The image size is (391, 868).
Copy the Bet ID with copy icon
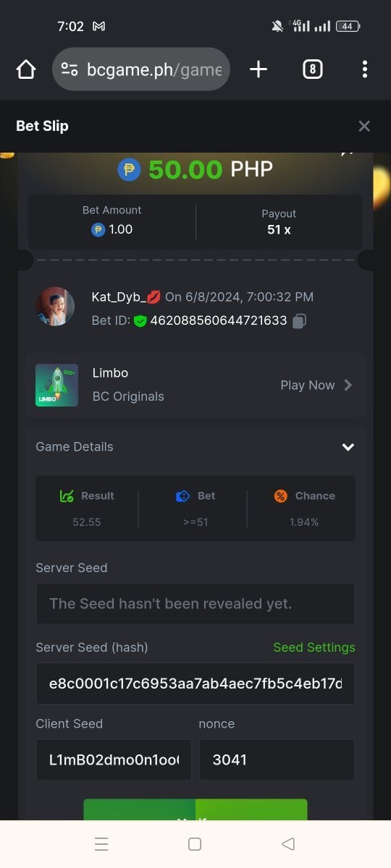tap(299, 320)
